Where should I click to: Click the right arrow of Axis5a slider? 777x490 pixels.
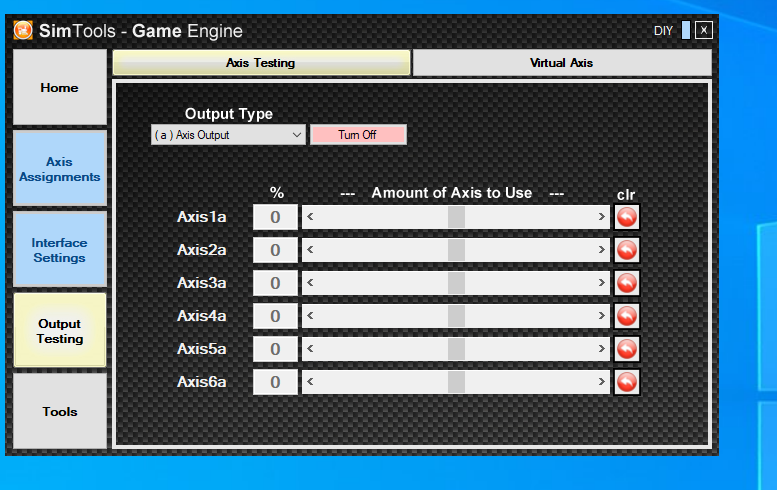(602, 348)
